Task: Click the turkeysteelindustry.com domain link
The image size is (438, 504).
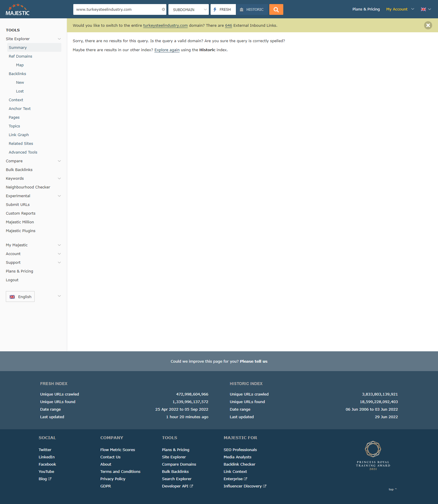Action: pos(165,26)
